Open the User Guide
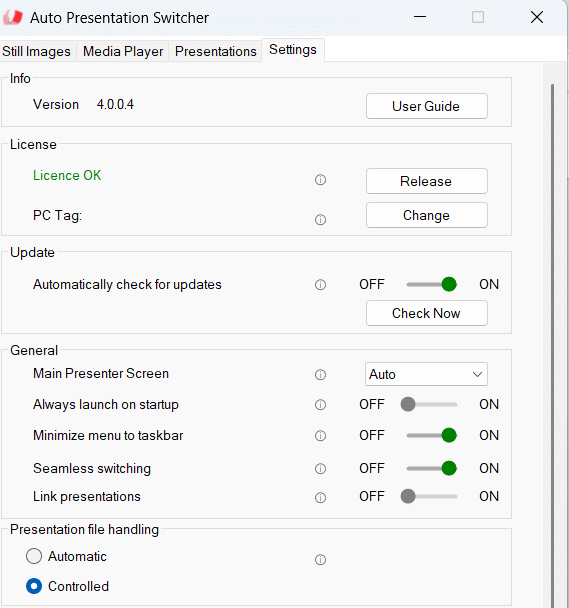Viewport: 569px width, 608px height. click(427, 106)
